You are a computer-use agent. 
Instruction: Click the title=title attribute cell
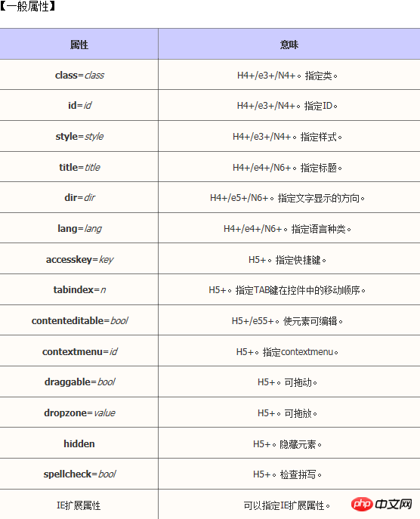pyautogui.click(x=79, y=167)
